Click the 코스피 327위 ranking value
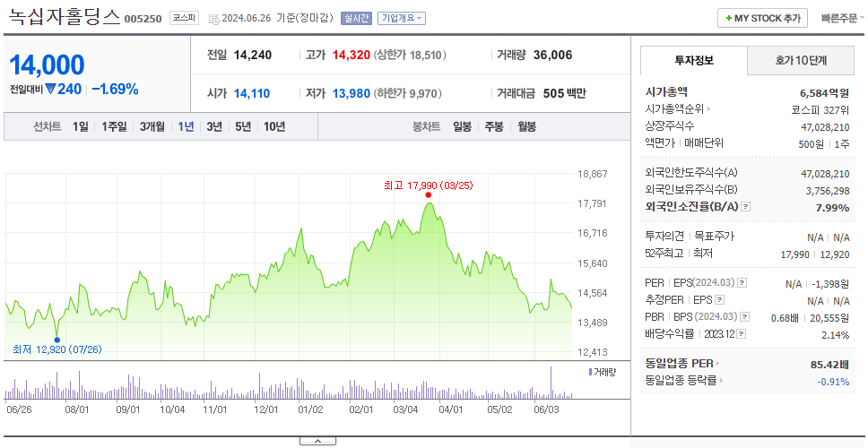Image resolution: width=868 pixels, height=448 pixels. coord(821,109)
